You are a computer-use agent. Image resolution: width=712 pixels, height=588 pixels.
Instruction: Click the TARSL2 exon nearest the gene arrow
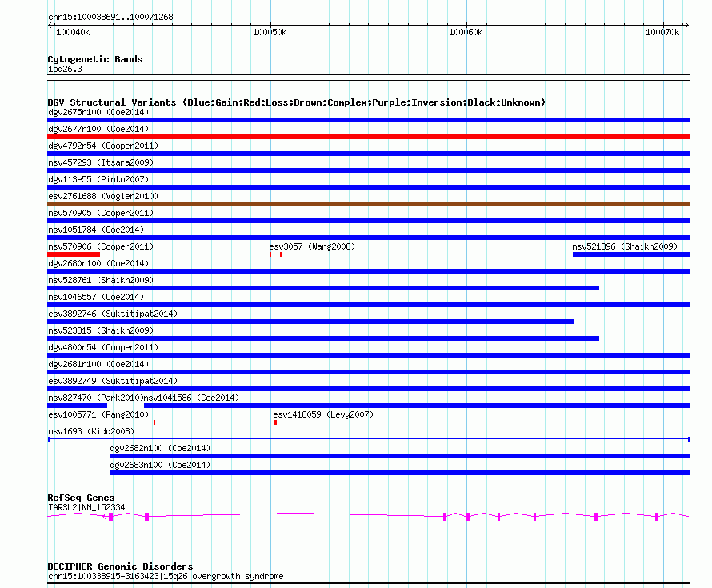[x=110, y=517]
